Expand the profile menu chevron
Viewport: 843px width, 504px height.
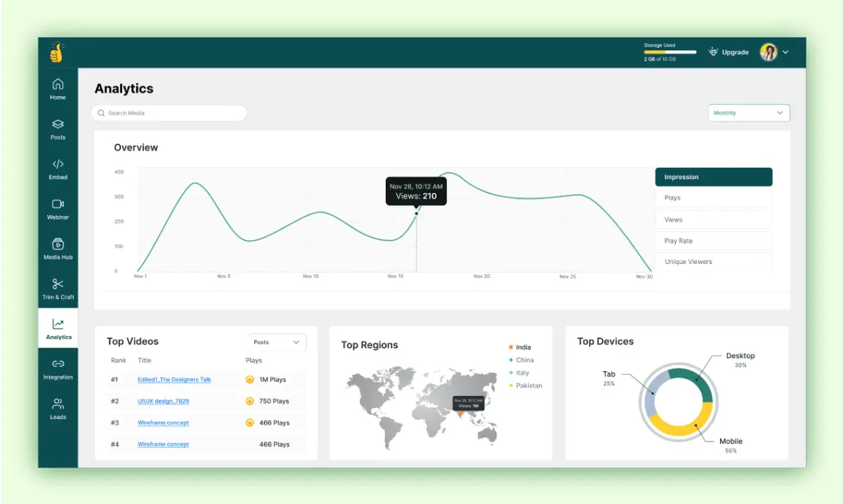tap(785, 52)
